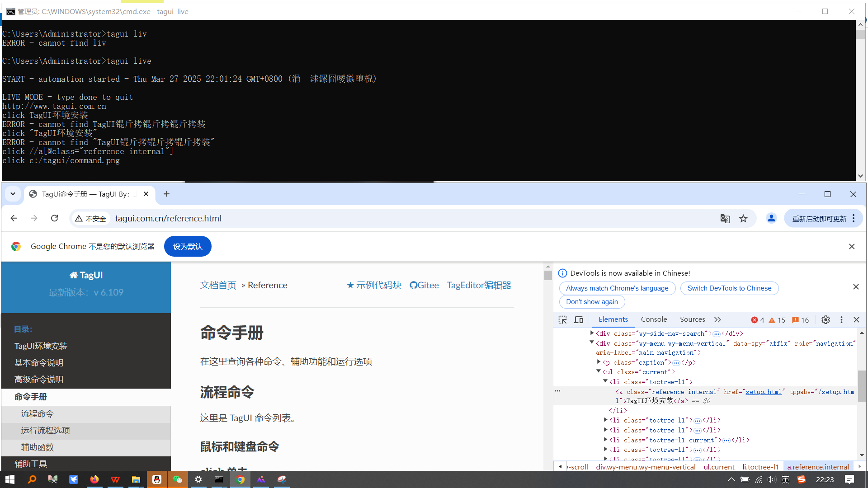Screen dimensions: 868x488
Task: Open Firefox from the taskbar
Action: click(94, 479)
